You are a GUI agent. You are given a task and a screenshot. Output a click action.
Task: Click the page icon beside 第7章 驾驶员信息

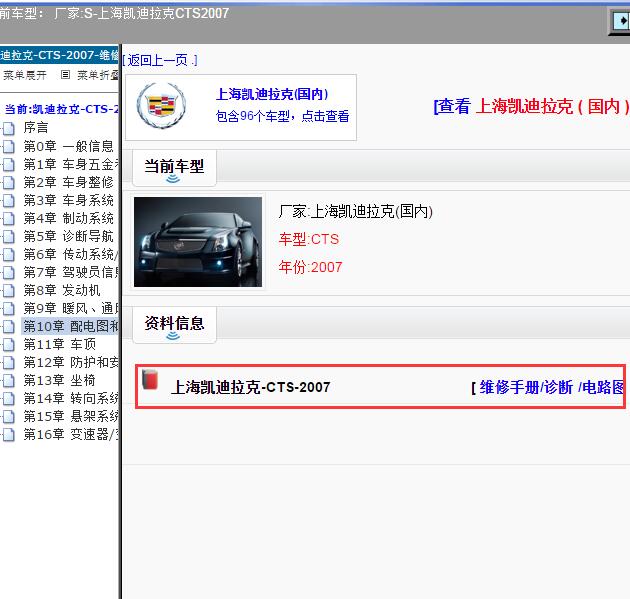tap(9, 272)
